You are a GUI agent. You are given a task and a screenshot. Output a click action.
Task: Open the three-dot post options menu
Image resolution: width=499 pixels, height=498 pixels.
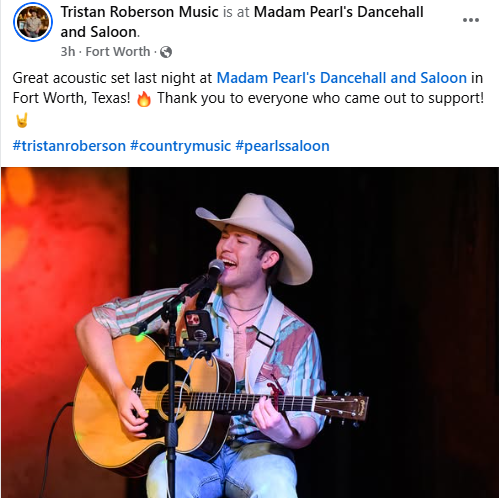(471, 20)
